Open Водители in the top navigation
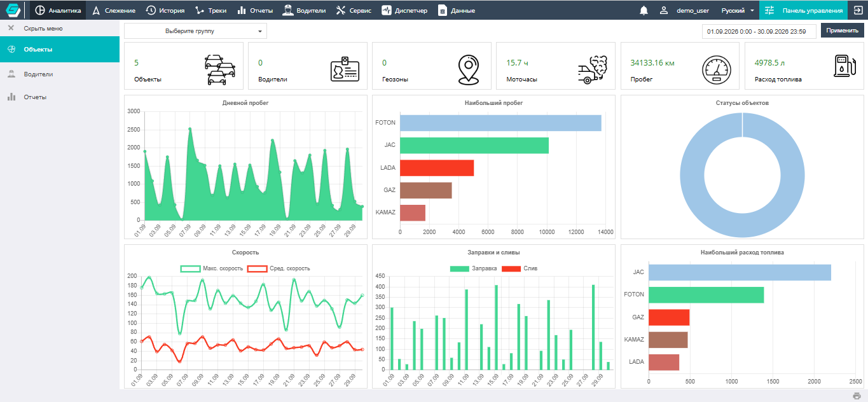 point(304,10)
